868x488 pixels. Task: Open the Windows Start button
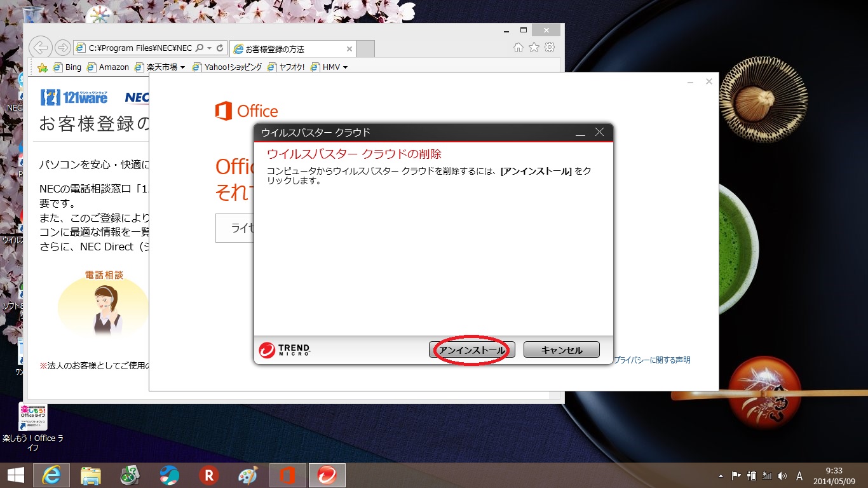click(16, 475)
